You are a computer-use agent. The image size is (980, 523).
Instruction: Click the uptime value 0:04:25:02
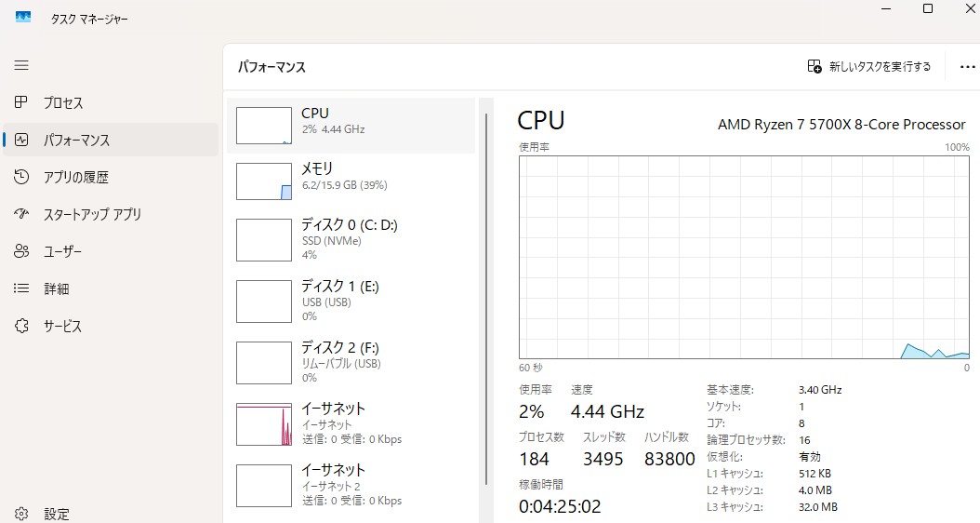tap(560, 506)
